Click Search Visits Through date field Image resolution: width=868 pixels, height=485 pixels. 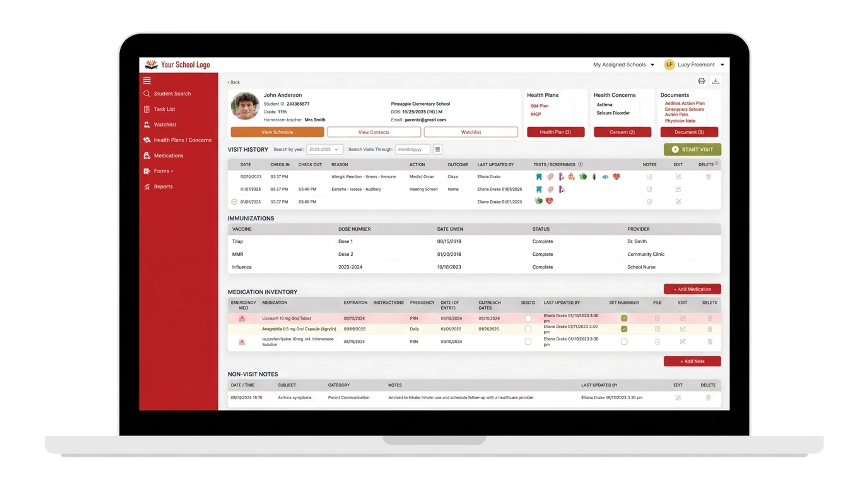(412, 149)
